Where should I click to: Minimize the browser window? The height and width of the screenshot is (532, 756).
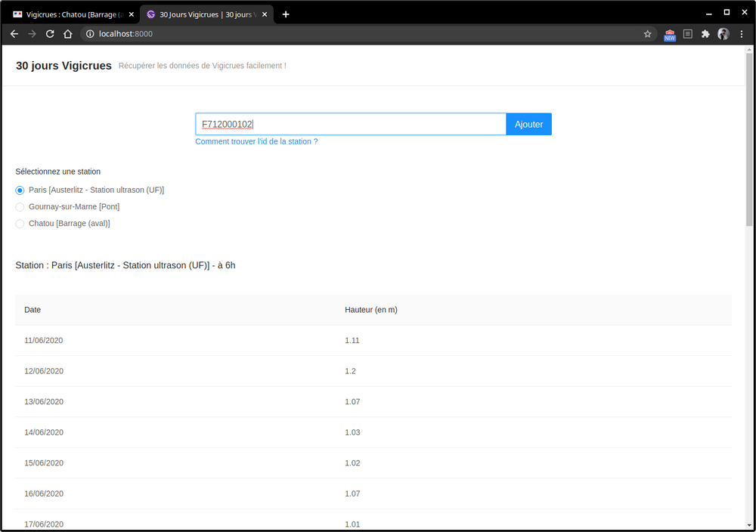tap(709, 14)
